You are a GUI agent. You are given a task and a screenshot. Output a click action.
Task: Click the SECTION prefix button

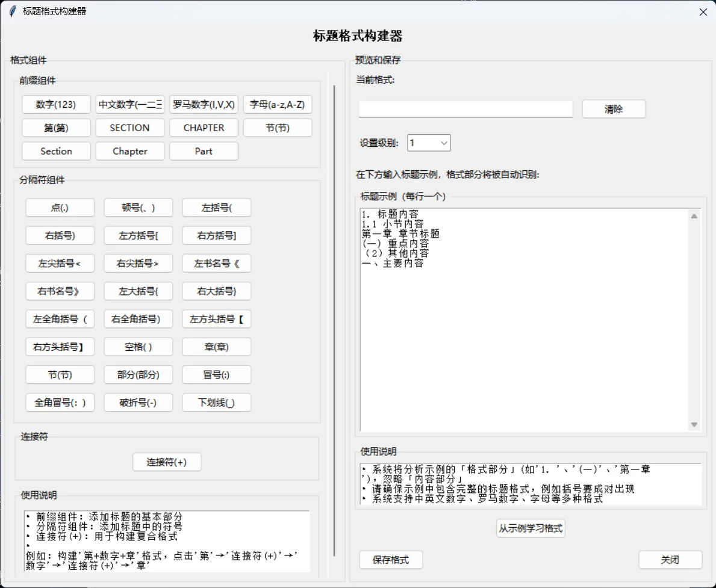tap(129, 128)
